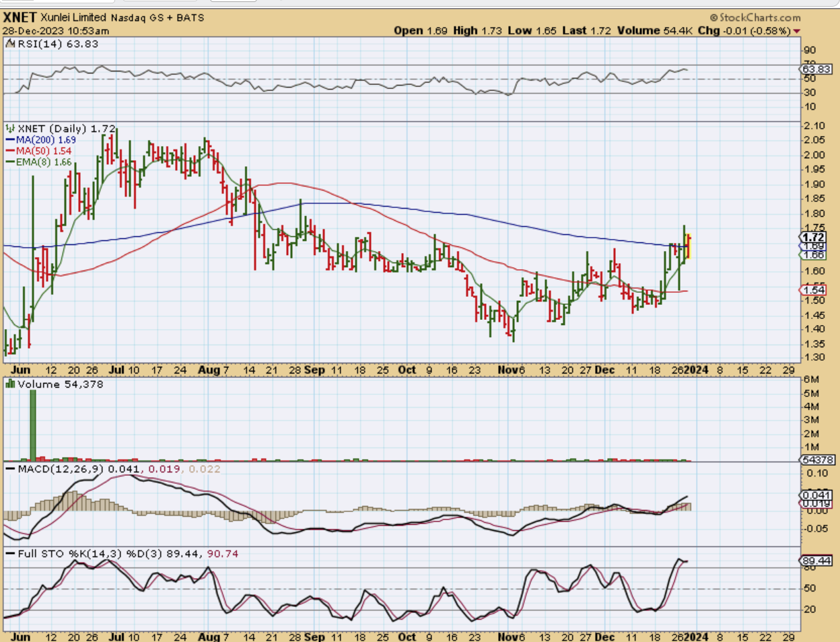Click the 2024 label on the price date axis
The width and height of the screenshot is (840, 642).
697,370
